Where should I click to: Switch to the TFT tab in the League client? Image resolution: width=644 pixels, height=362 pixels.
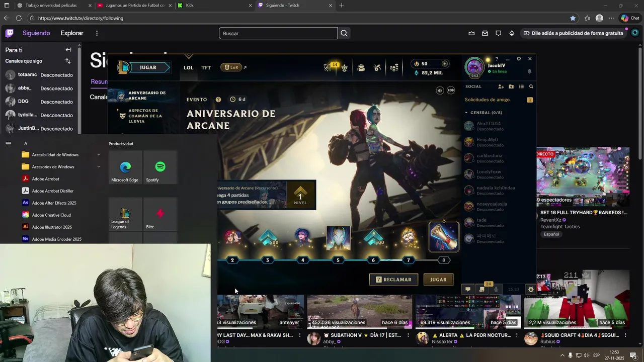(206, 67)
